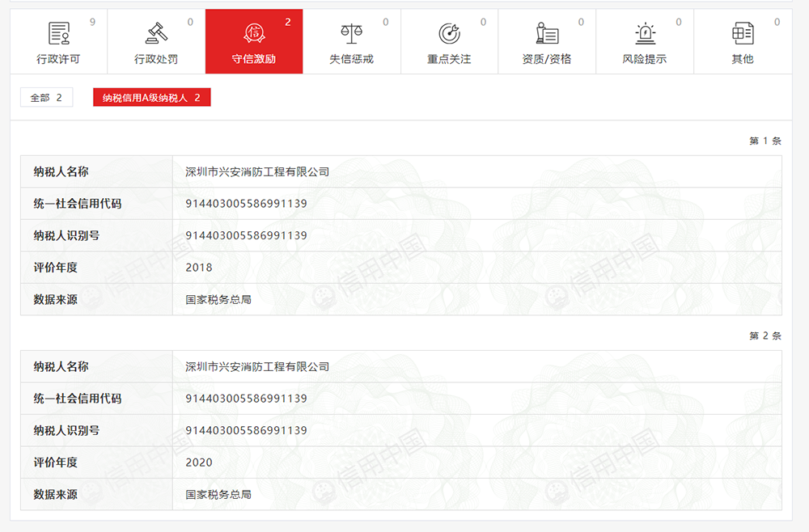
Task: Click the 守信激励 badge icon
Action: tap(254, 33)
